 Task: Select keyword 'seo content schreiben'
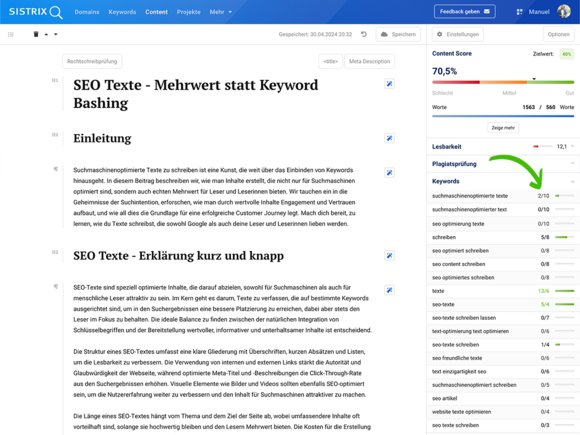(x=503, y=264)
